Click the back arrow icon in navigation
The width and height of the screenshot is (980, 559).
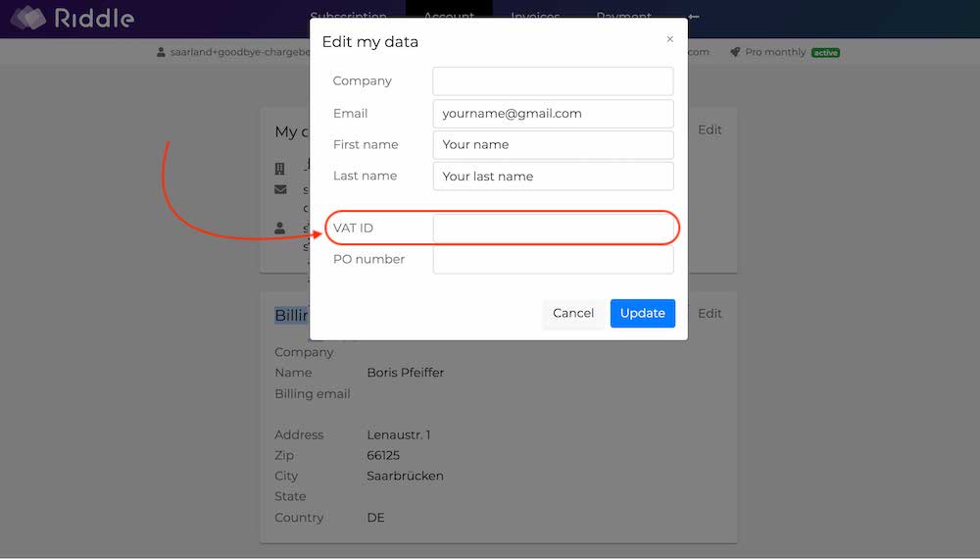point(693,17)
